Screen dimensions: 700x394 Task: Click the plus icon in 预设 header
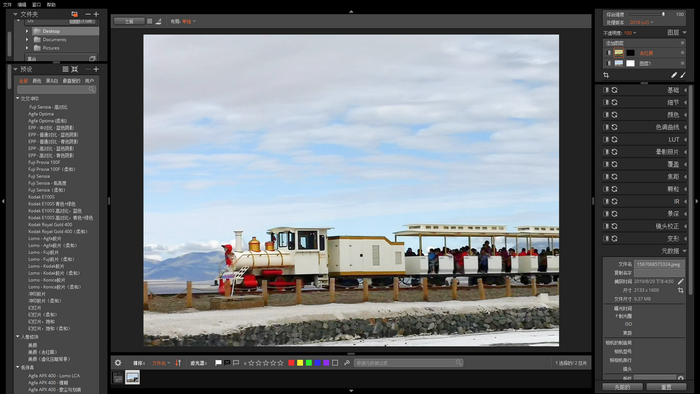[96, 69]
